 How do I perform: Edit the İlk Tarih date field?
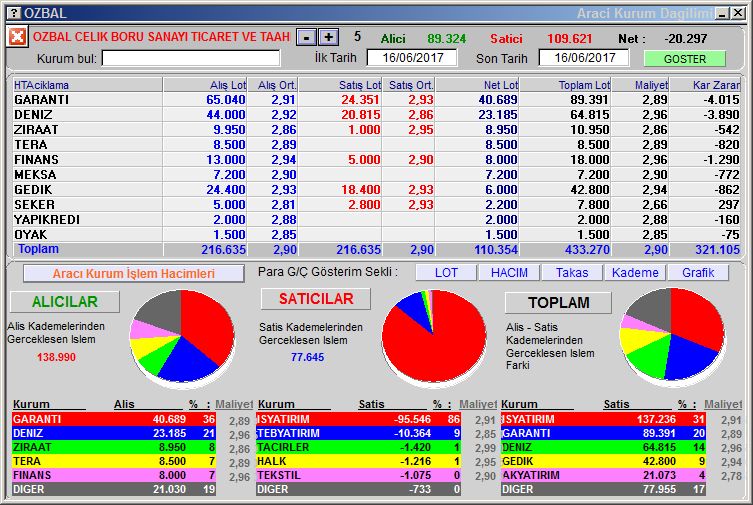(412, 58)
